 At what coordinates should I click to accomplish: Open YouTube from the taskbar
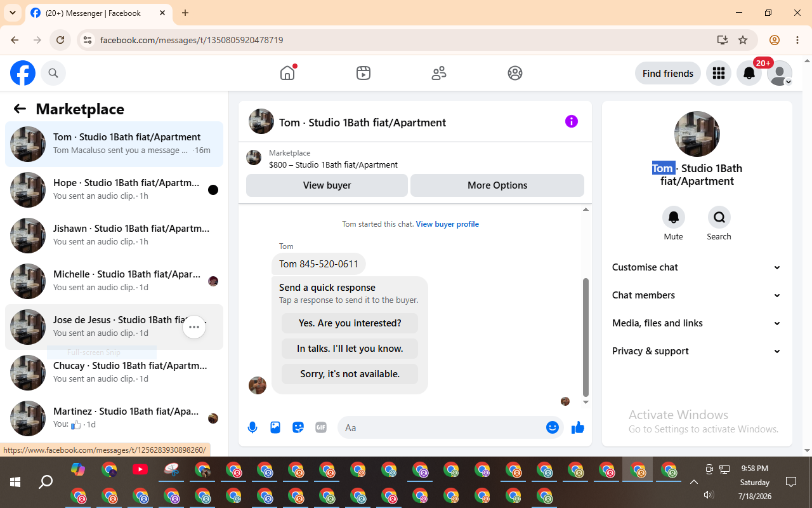pyautogui.click(x=140, y=470)
